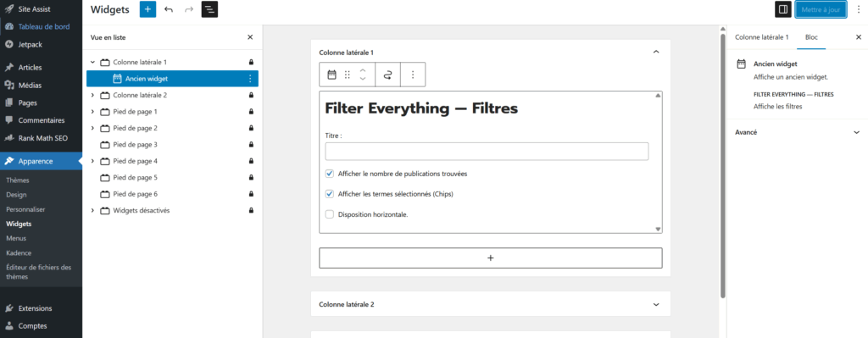Viewport: 868px width, 338px height.
Task: Enable Disposition horizontale checkbox
Action: point(330,214)
